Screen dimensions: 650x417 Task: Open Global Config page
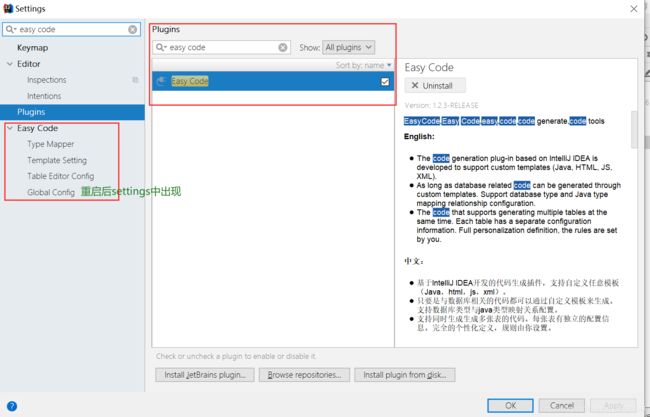coord(51,192)
